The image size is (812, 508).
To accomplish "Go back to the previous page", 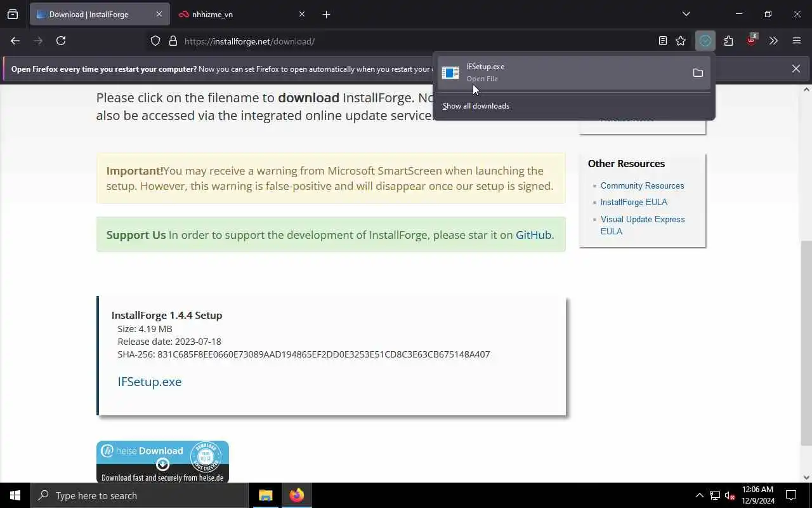I will [15, 41].
